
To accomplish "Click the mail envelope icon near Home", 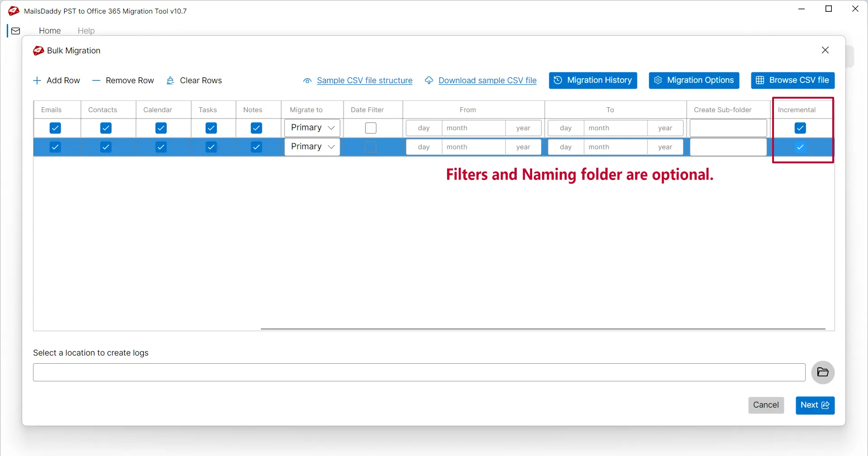I will [x=16, y=31].
